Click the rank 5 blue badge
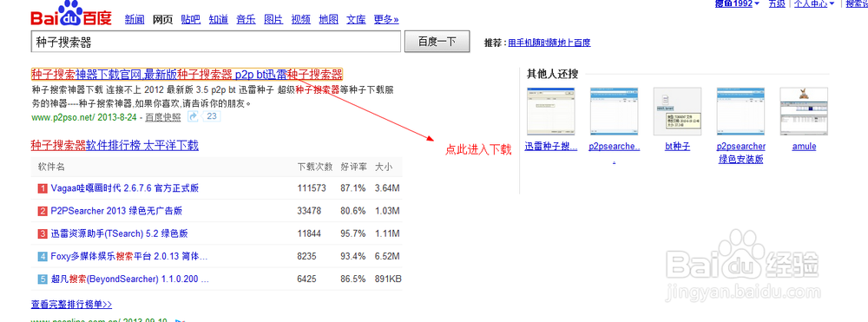Screen dimensions: 868x322 [43, 279]
